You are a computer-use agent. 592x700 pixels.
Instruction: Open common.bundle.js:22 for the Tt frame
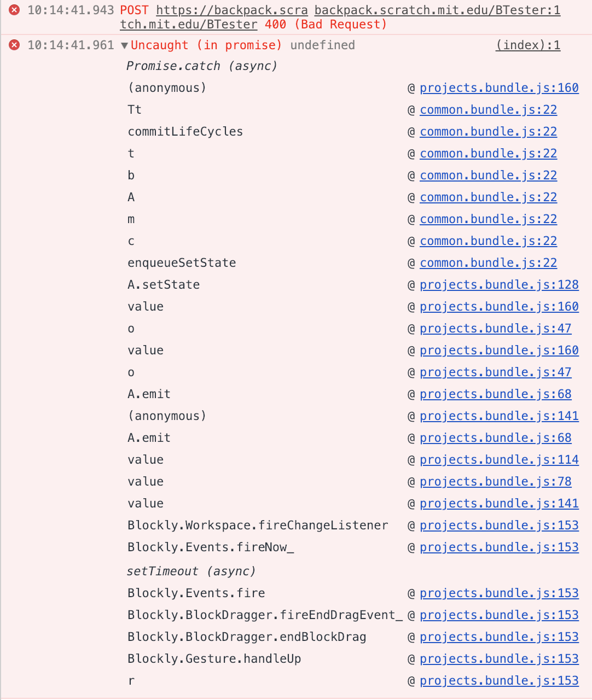pyautogui.click(x=487, y=109)
